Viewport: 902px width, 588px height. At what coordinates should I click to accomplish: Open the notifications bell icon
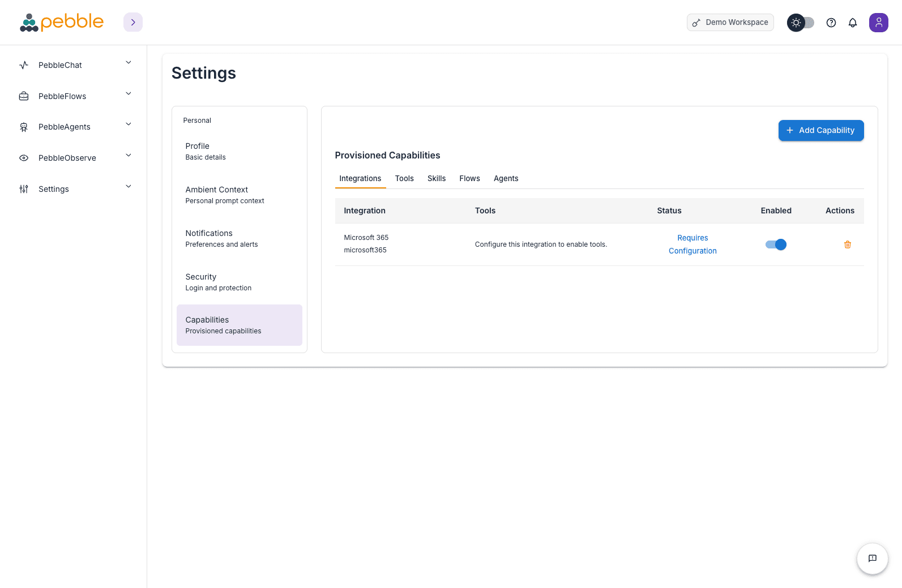pos(852,23)
